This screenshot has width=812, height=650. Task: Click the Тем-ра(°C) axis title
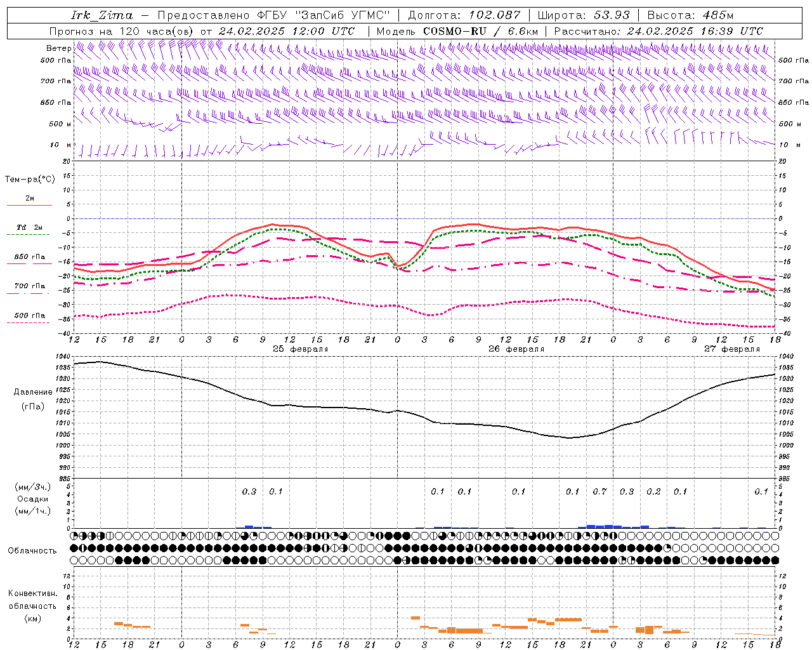pos(30,180)
